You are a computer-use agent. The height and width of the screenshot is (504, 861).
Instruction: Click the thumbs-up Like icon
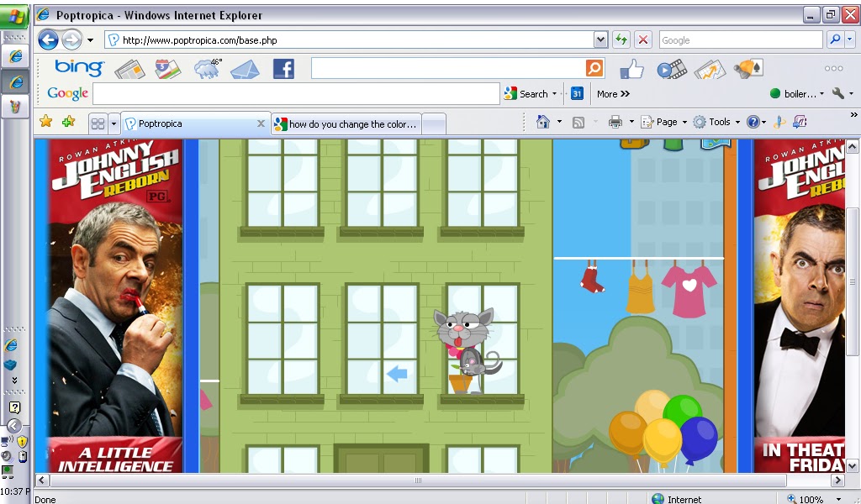[631, 69]
